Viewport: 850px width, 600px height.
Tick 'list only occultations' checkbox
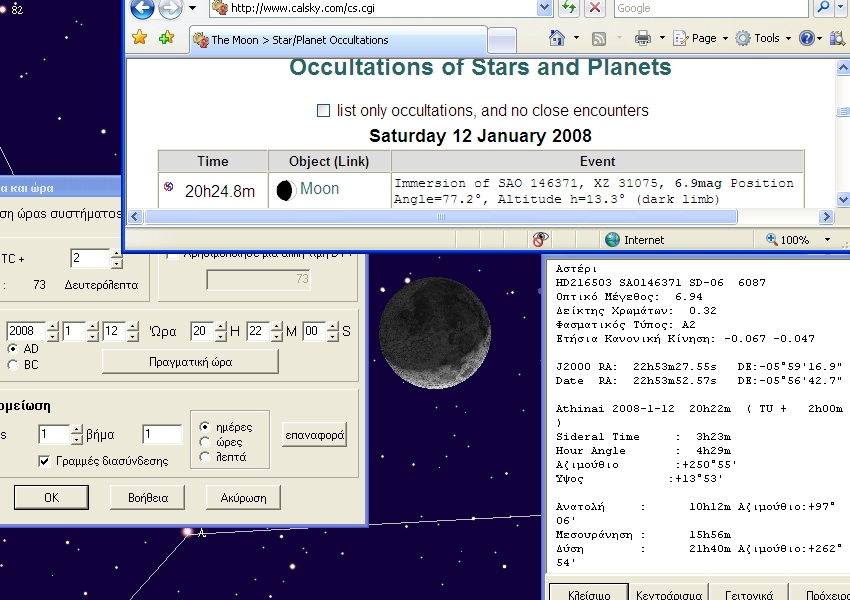pos(323,111)
